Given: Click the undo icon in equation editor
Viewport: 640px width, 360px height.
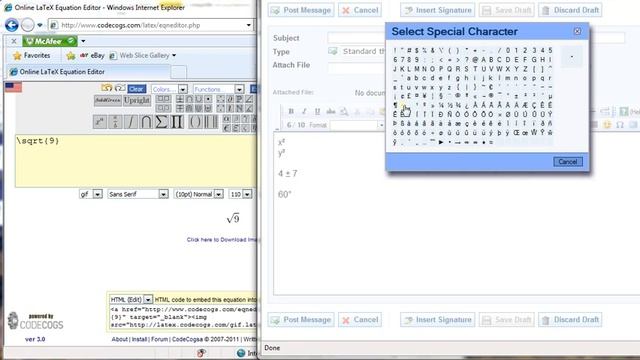Looking at the screenshot, I should 107,88.
